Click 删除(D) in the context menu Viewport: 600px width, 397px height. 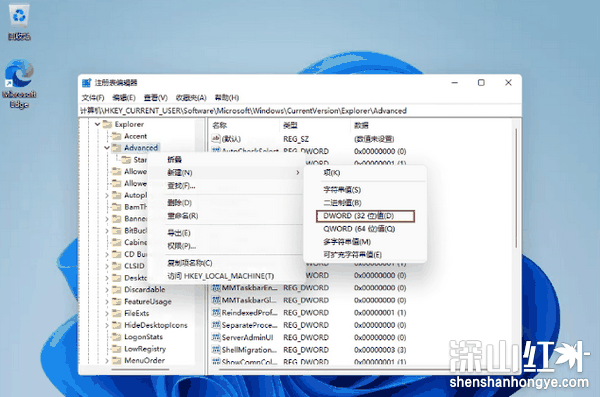226,203
